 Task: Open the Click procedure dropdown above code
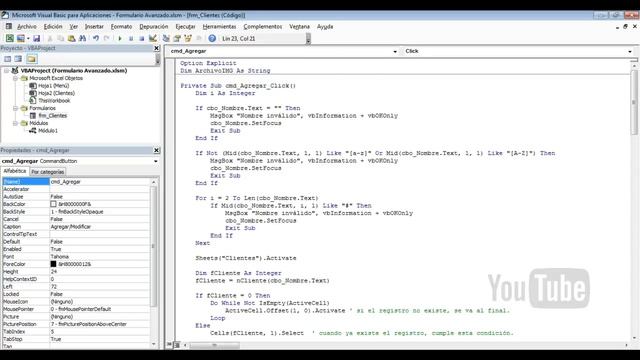pos(630,51)
